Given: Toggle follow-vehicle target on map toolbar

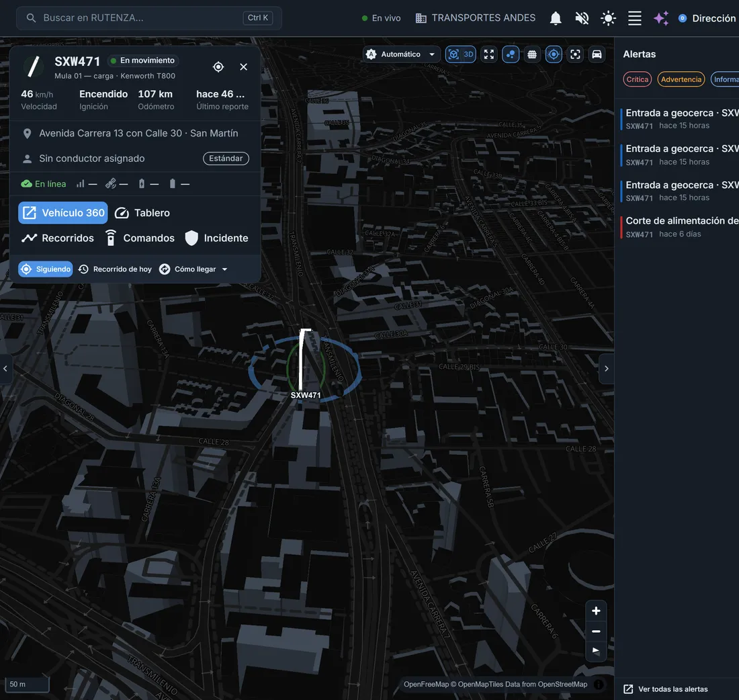Looking at the screenshot, I should pos(554,54).
